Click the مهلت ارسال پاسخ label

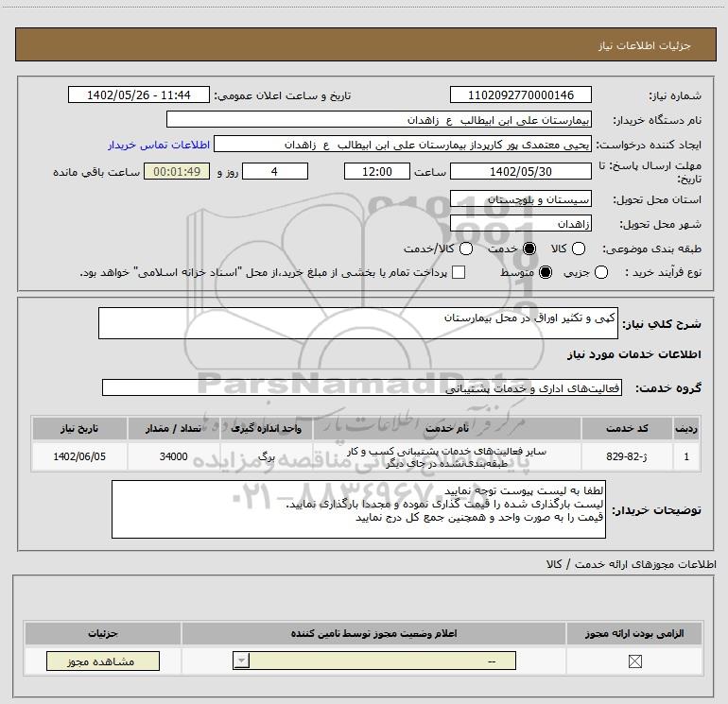(650, 172)
